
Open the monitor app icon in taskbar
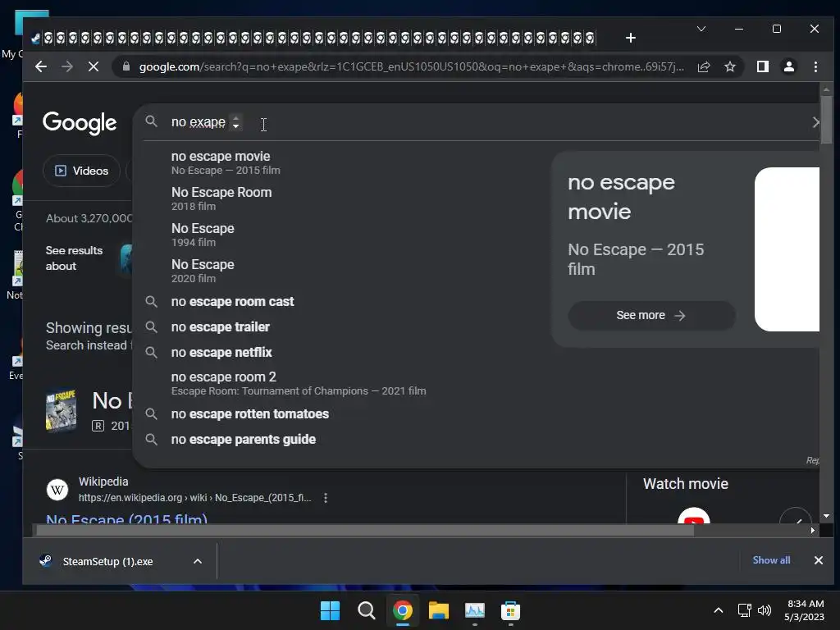[475, 610]
